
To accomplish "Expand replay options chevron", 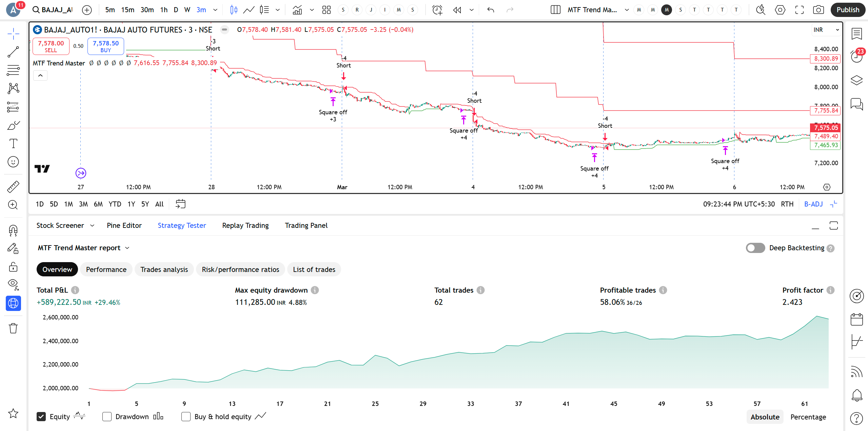I will pyautogui.click(x=471, y=10).
